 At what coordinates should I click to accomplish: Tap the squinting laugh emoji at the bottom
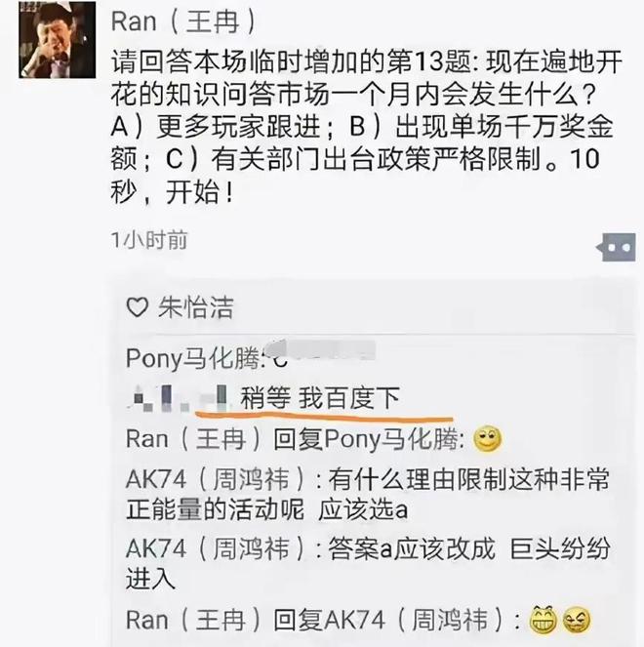[x=577, y=621]
